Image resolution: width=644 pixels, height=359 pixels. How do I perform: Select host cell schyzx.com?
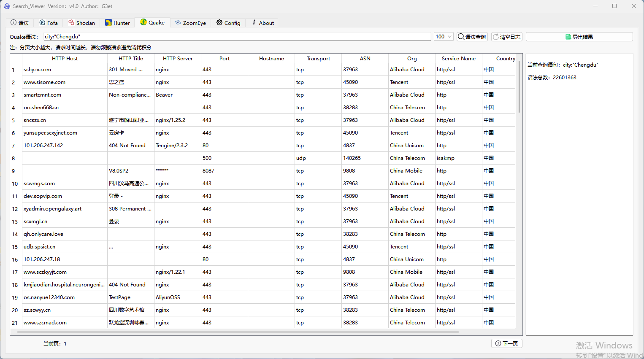65,70
